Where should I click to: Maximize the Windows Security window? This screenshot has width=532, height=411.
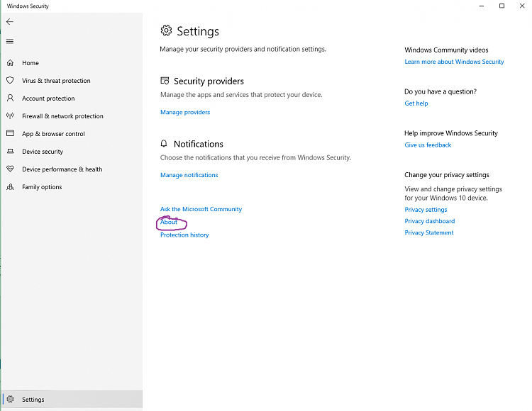click(501, 6)
